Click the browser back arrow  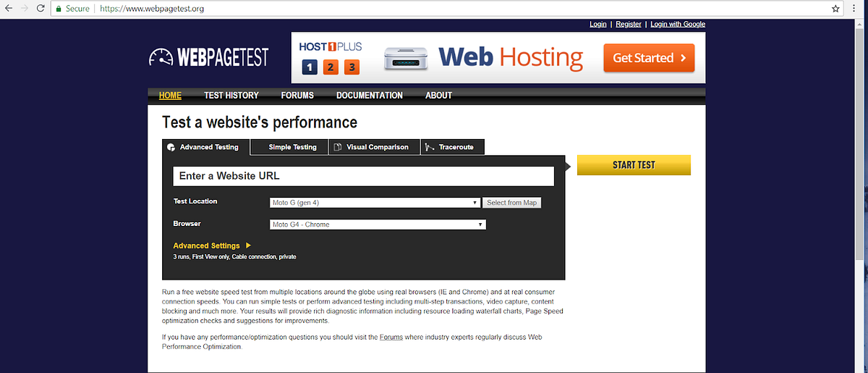(x=9, y=9)
